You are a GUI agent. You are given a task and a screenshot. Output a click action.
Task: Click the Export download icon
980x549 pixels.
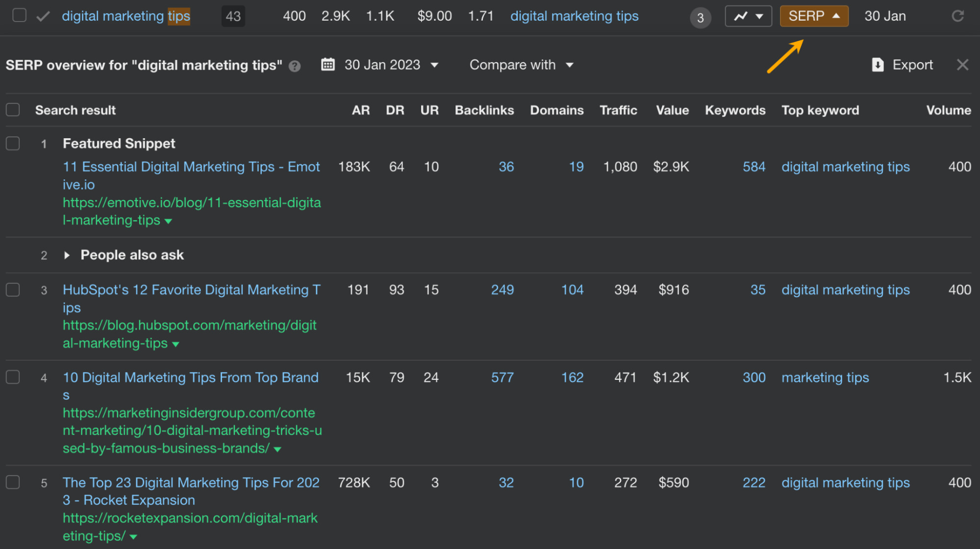[877, 64]
